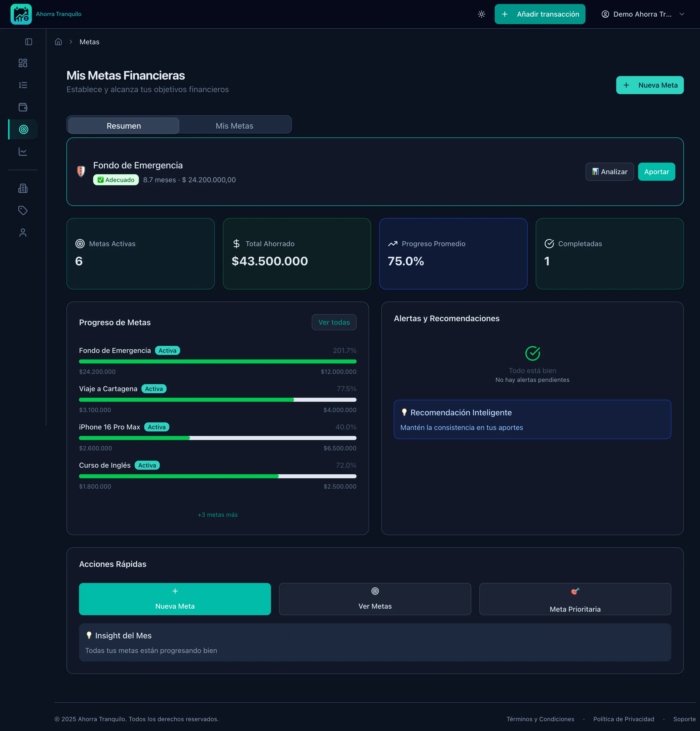Switch to the Mis Metas tab
This screenshot has height=731, width=700.
click(x=234, y=126)
